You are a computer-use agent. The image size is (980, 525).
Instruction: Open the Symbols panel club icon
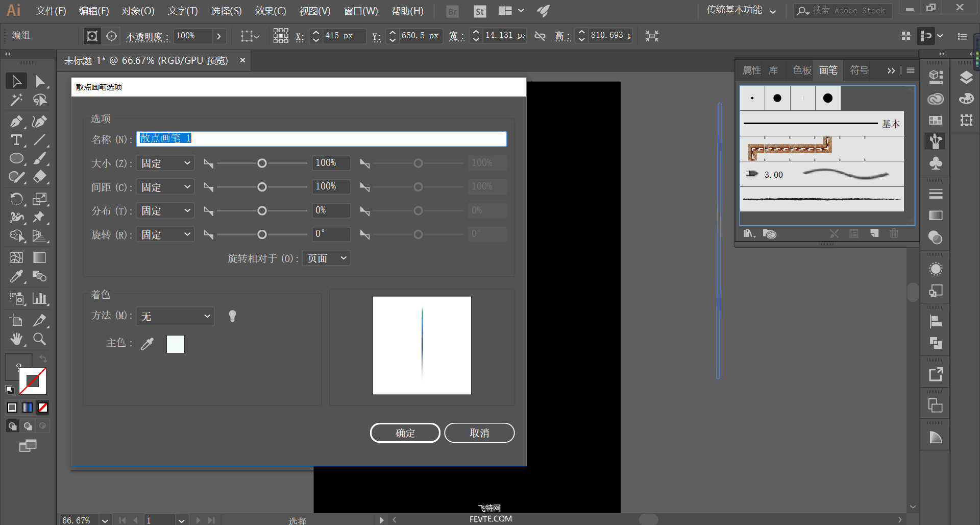tap(936, 163)
